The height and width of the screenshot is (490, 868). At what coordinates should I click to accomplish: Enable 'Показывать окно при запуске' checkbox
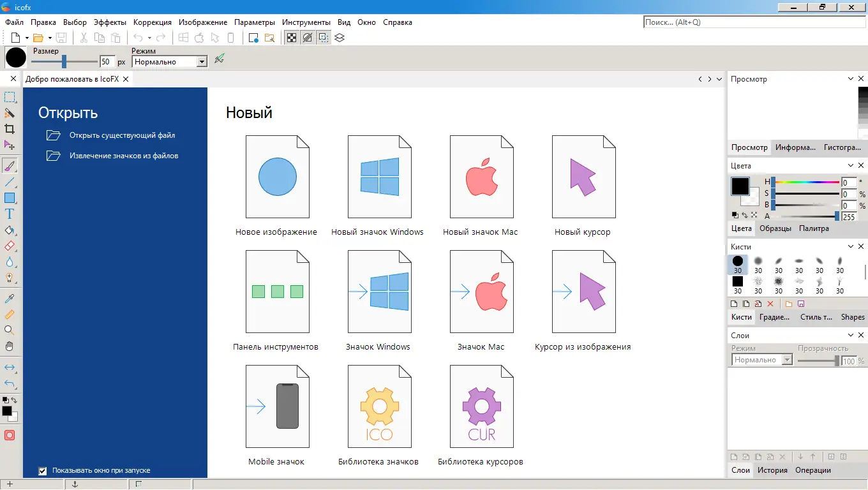pos(43,471)
